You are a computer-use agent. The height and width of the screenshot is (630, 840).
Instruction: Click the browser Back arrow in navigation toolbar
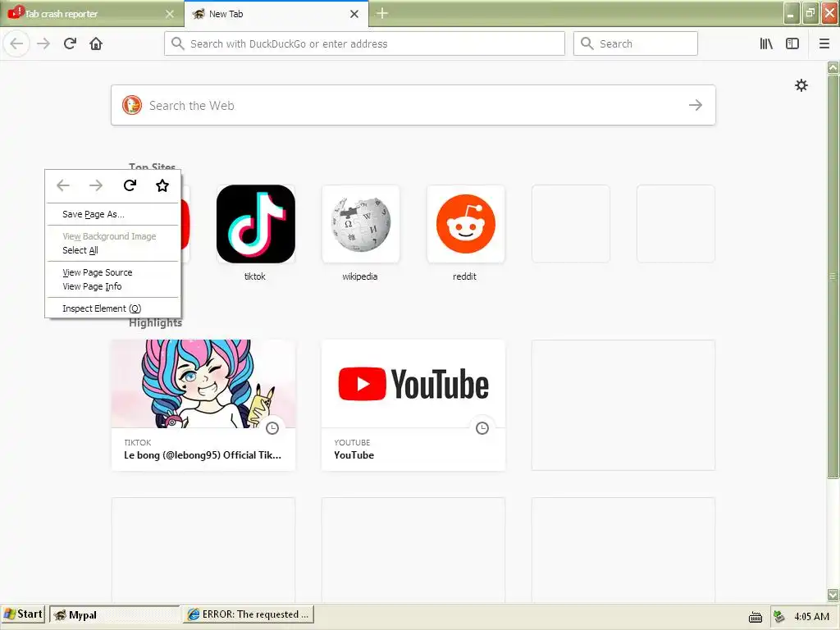pos(16,43)
